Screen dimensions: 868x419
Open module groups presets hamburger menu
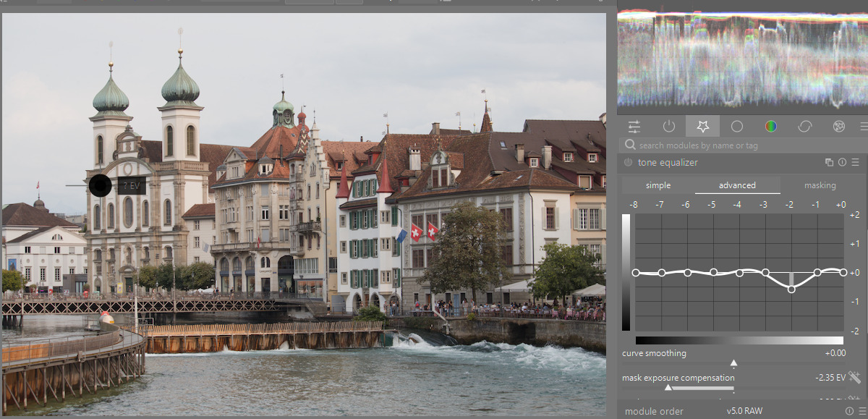click(864, 127)
